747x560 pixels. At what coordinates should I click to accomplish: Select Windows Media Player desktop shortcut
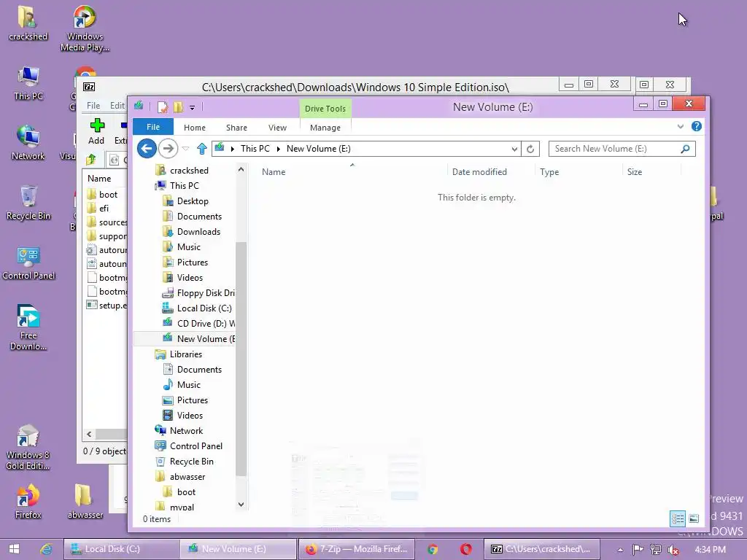coord(85,28)
